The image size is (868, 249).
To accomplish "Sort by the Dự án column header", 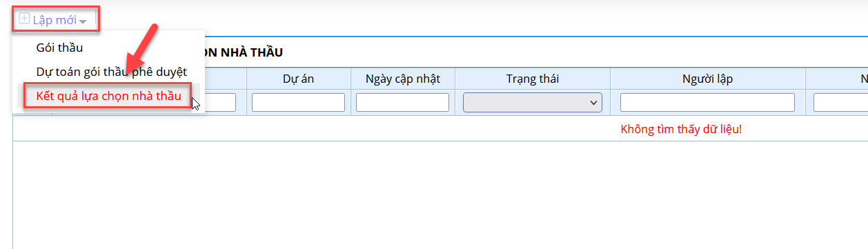I will tap(298, 79).
